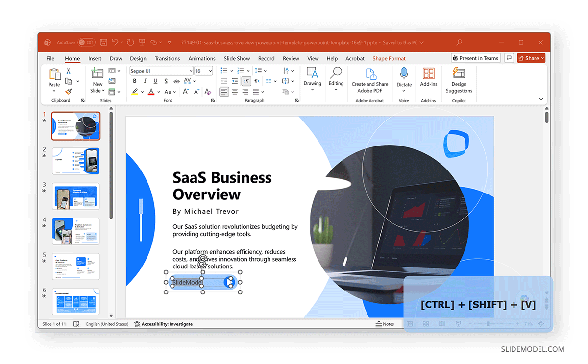
Task: Expand the Font dialog launcher
Action: point(213,100)
